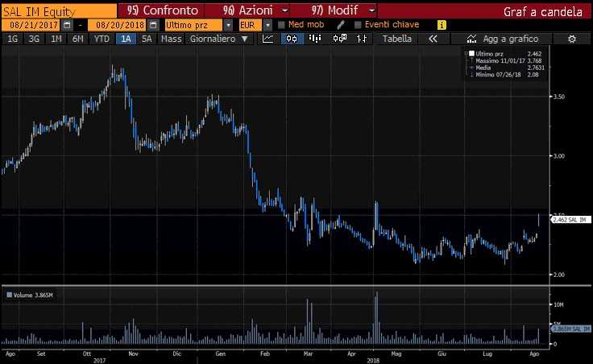593x364 pixels.
Task: Expand the Giornaliero periodicity dropdown
Action: [x=245, y=39]
